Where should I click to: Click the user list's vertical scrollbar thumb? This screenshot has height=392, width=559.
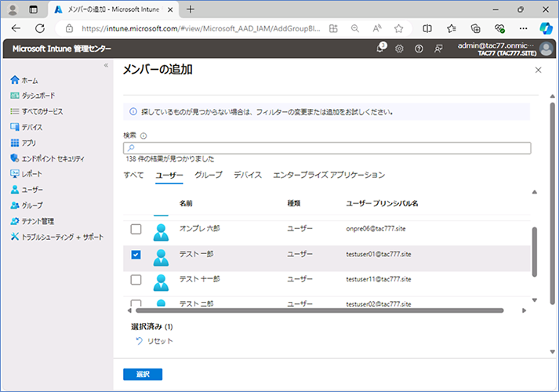coord(535,252)
